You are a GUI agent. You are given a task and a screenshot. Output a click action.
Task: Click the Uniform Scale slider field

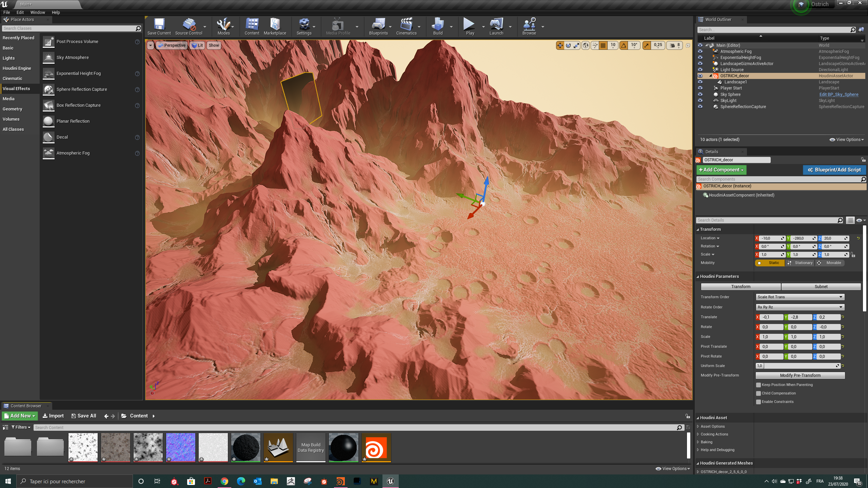[798, 366]
